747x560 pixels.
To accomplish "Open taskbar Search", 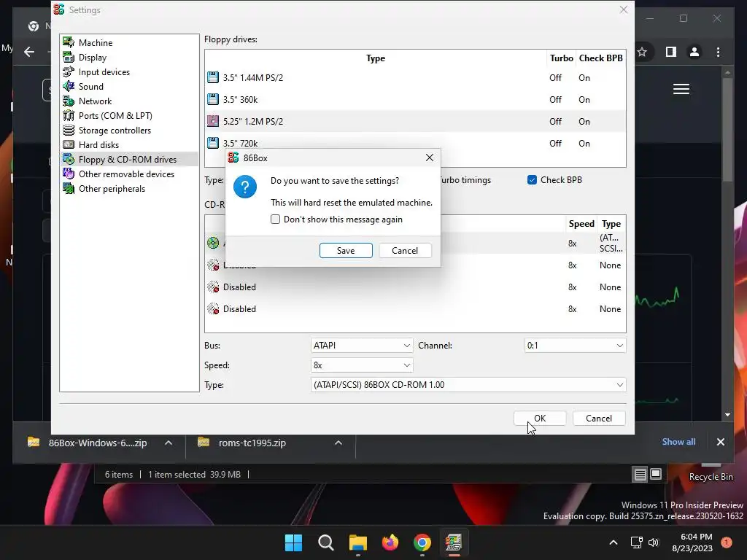I will (326, 542).
